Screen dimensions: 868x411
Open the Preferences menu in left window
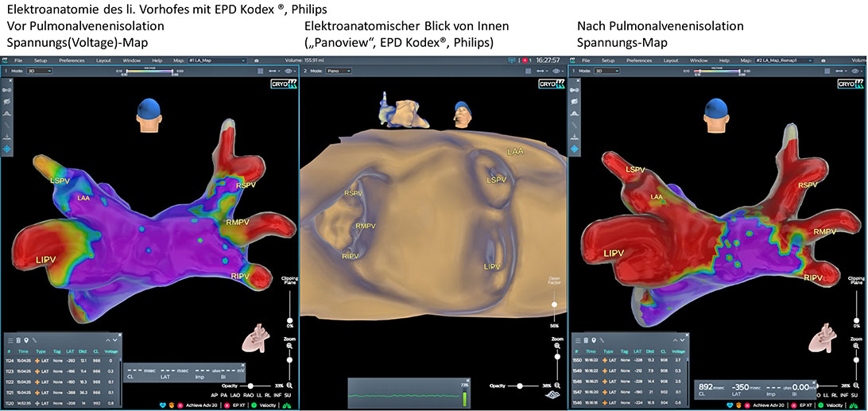click(72, 60)
